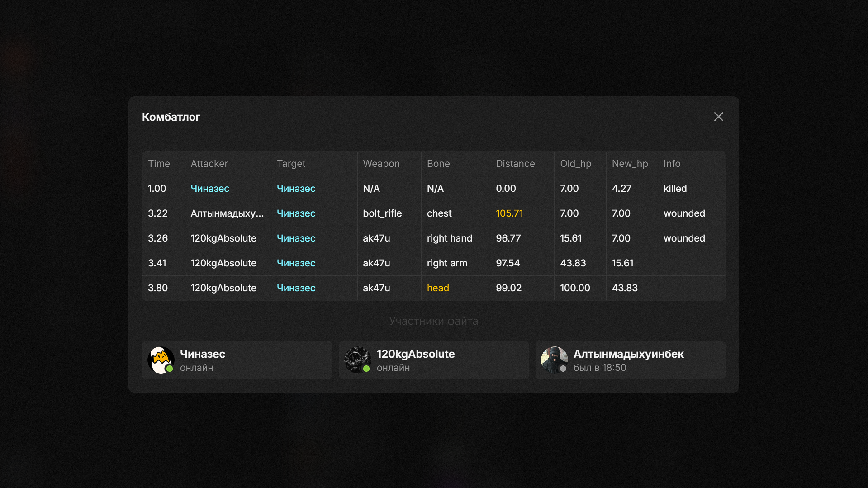Click the 99.02 distance value

pos(508,288)
